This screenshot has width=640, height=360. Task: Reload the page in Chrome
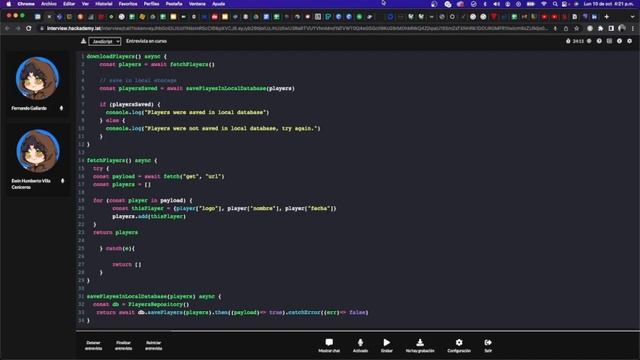pyautogui.click(x=29, y=29)
